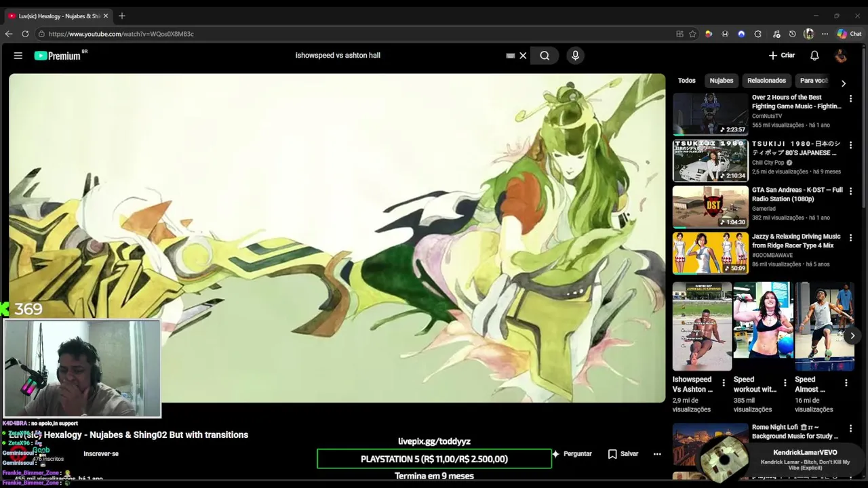Screen dimensions: 868x488
Task: View site information icon beside the URL
Action: click(x=41, y=34)
